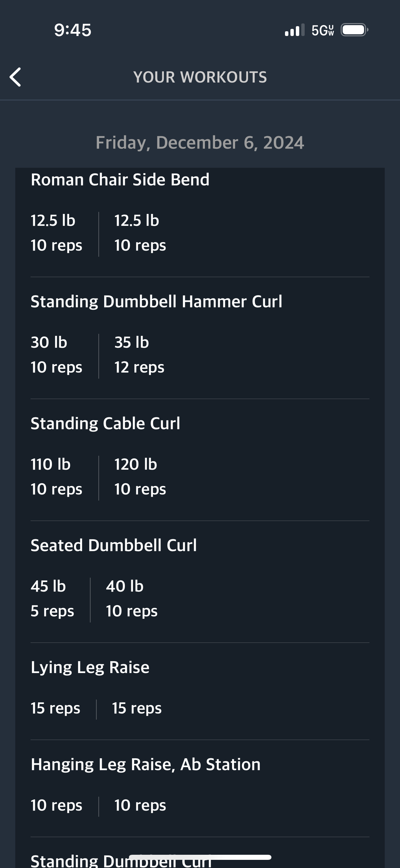Viewport: 400px width, 868px height.
Task: Tap the cellular signal bars icon
Action: (x=294, y=30)
